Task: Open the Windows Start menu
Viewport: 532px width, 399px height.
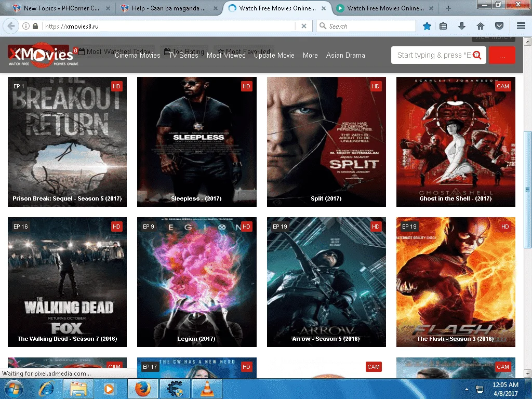Action: pyautogui.click(x=14, y=389)
